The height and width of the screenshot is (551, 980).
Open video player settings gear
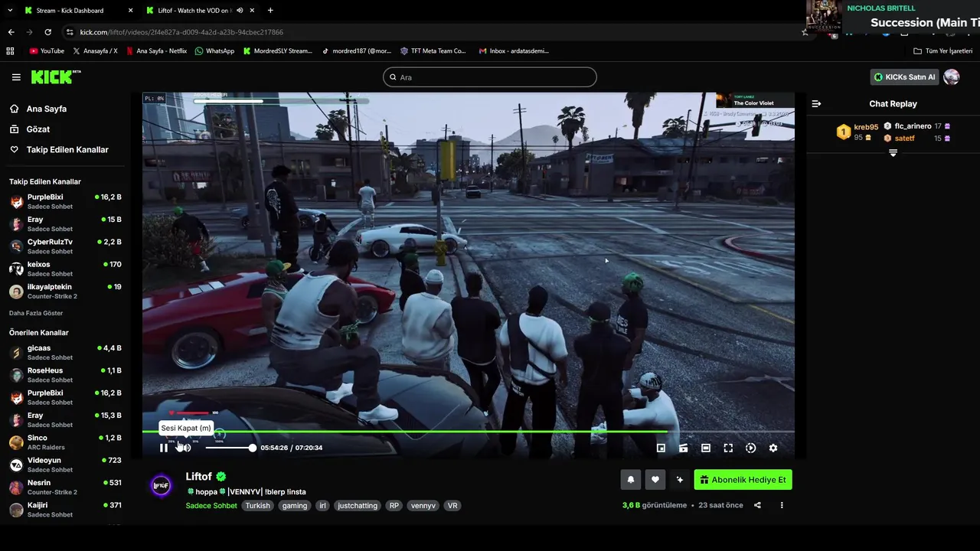tap(773, 448)
